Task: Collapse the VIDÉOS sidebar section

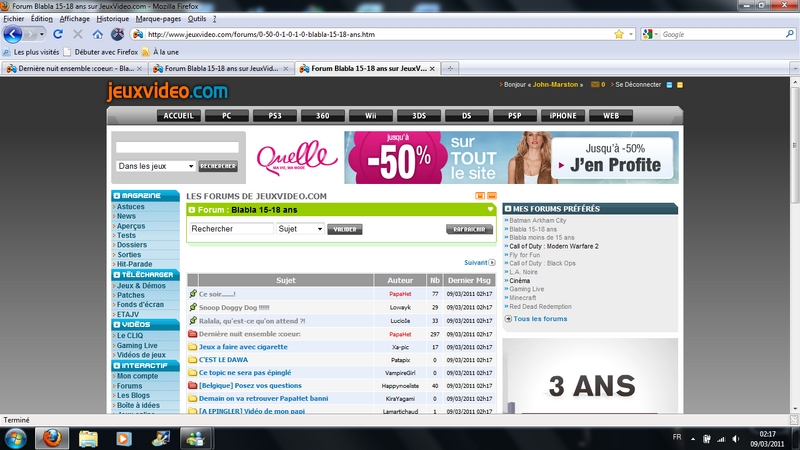Action: pyautogui.click(x=117, y=324)
